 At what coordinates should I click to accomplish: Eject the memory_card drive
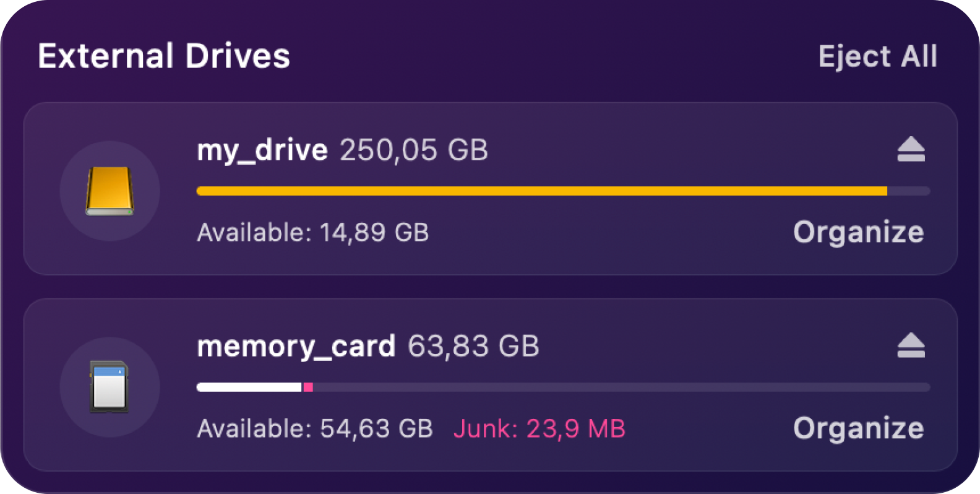(911, 345)
